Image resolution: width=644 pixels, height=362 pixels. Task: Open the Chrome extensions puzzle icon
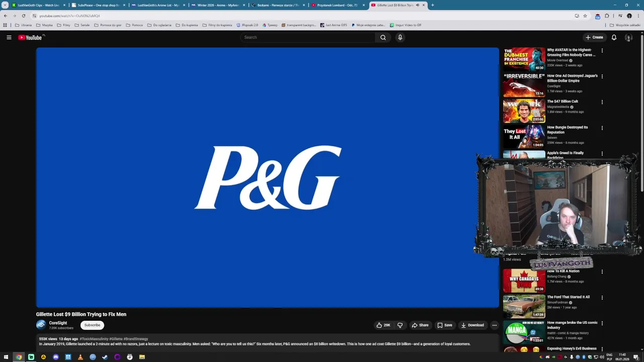point(607,16)
